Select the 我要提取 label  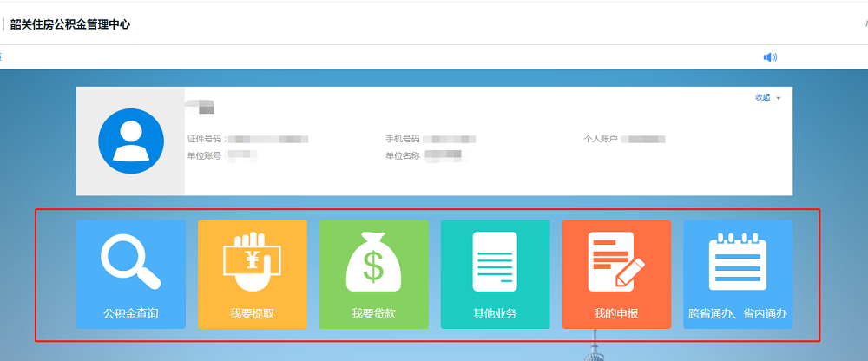[x=252, y=313]
